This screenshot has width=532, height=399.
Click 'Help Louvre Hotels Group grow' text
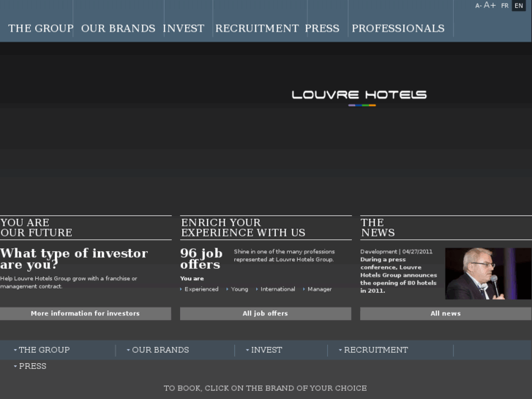(x=69, y=283)
